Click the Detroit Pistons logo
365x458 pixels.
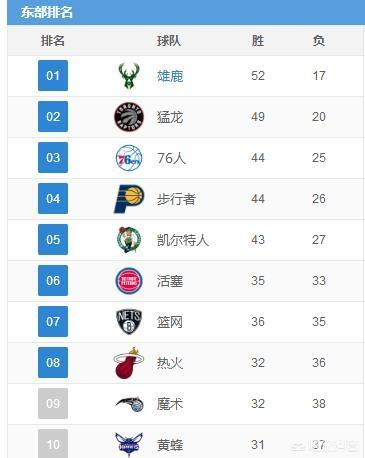(x=129, y=281)
